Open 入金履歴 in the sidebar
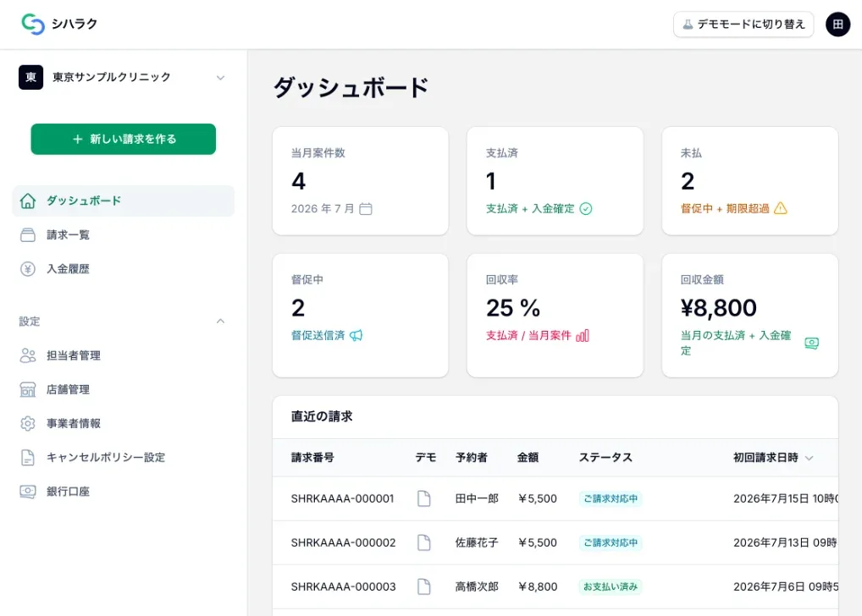 click(123, 269)
